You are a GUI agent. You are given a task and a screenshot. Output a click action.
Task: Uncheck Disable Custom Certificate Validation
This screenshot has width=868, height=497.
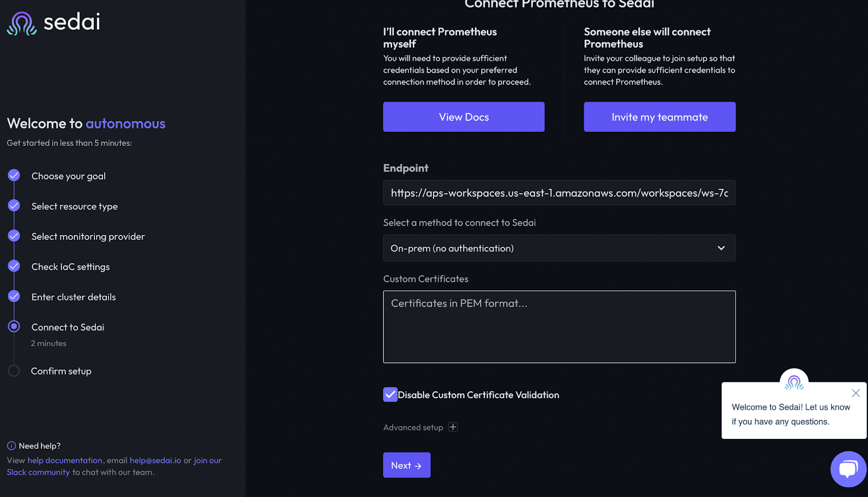[390, 394]
